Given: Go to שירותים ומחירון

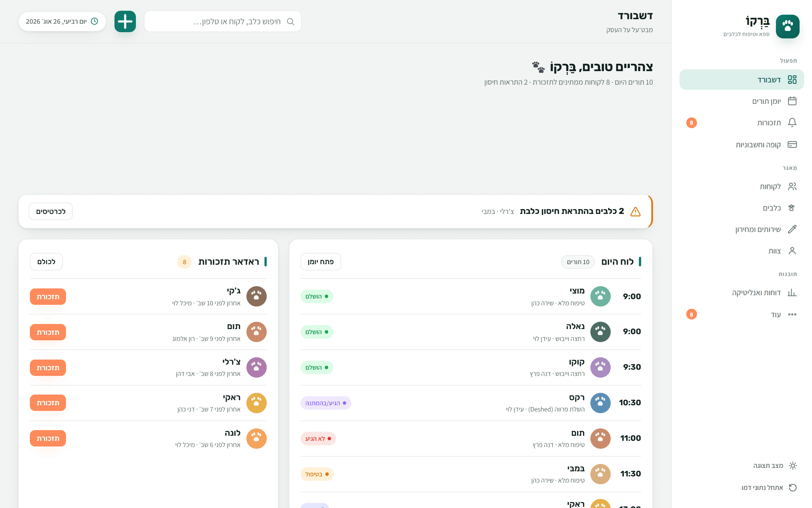Looking at the screenshot, I should [x=742, y=229].
